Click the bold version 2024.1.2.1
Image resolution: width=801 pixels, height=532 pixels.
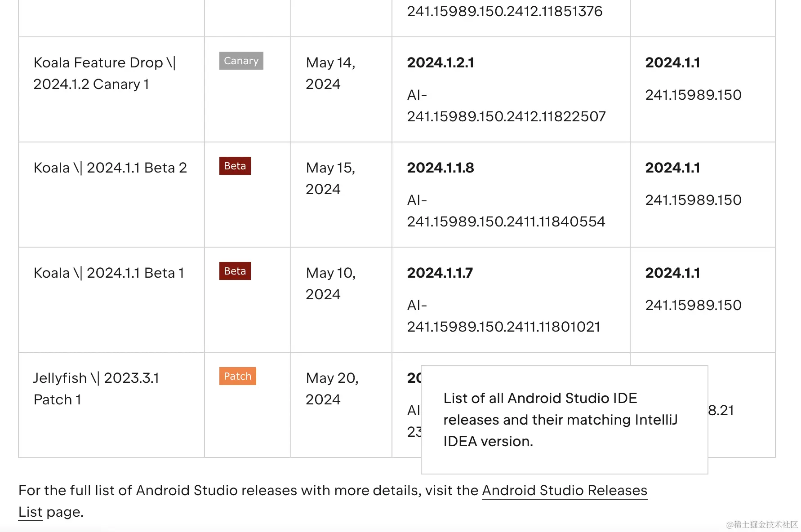tap(441, 63)
